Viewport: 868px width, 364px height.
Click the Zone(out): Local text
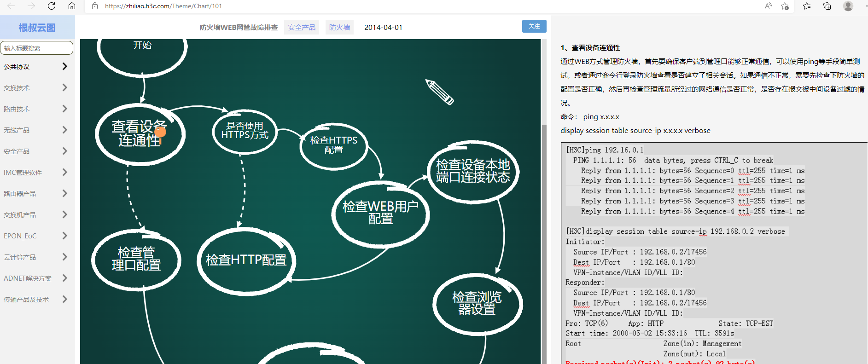[694, 353]
